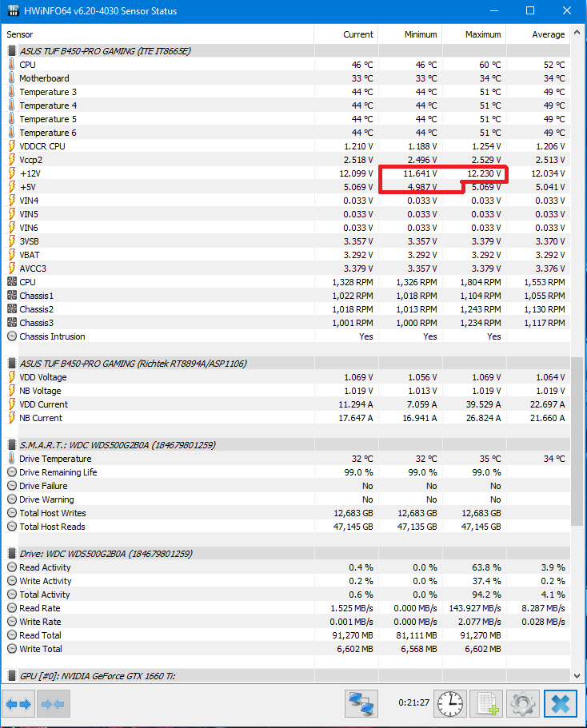
Task: Click the expand columns arrows button
Action: pos(18,704)
